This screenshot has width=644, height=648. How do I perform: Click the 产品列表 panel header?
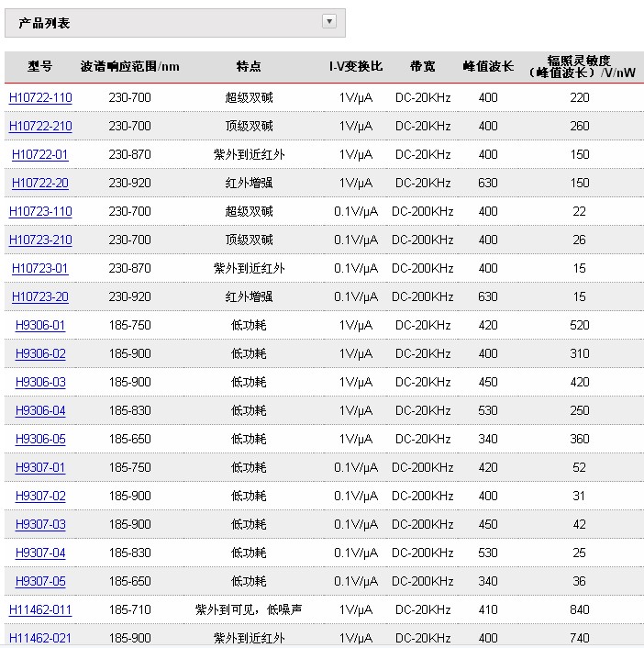point(174,23)
